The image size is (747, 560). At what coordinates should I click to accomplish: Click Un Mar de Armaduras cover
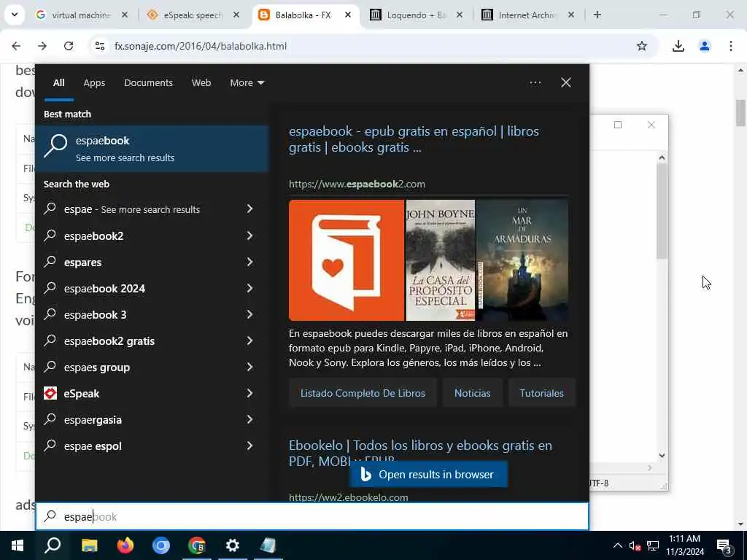point(522,260)
